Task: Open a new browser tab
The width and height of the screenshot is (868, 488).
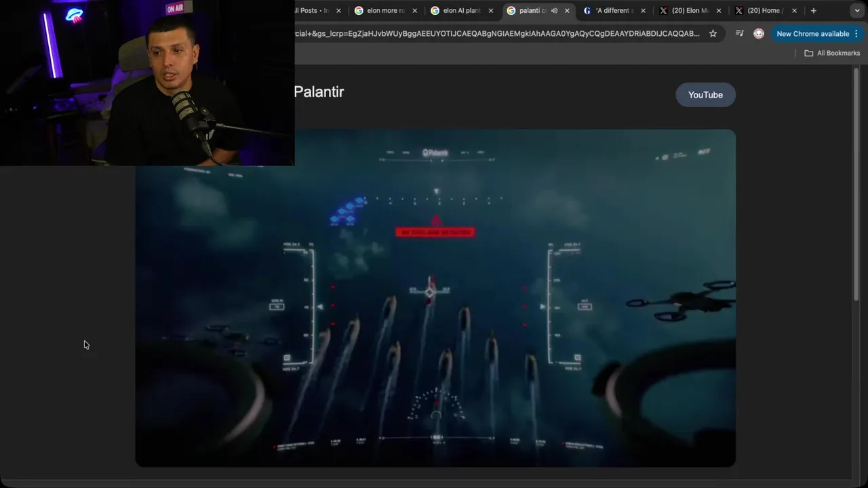Action: [x=813, y=11]
